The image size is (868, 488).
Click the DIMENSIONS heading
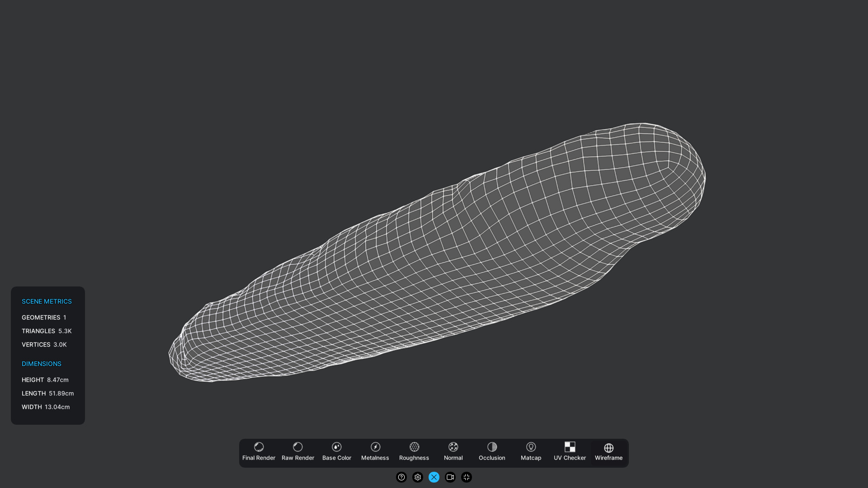[42, 364]
